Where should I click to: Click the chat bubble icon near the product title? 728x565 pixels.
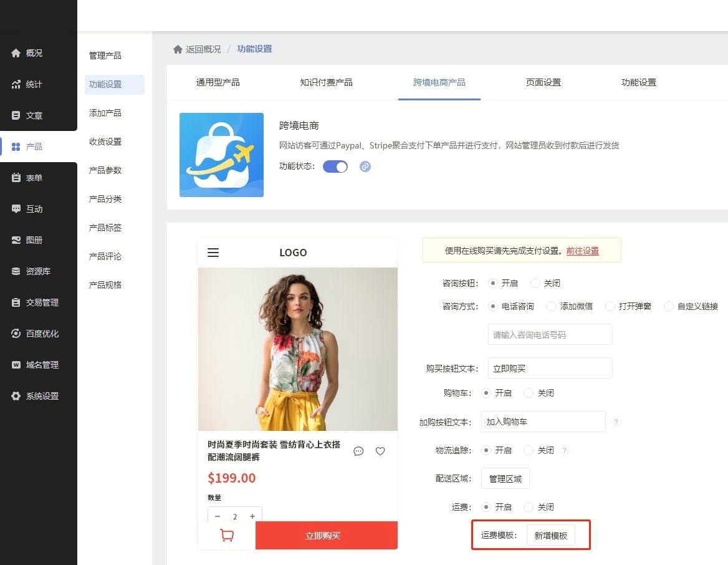tap(358, 451)
